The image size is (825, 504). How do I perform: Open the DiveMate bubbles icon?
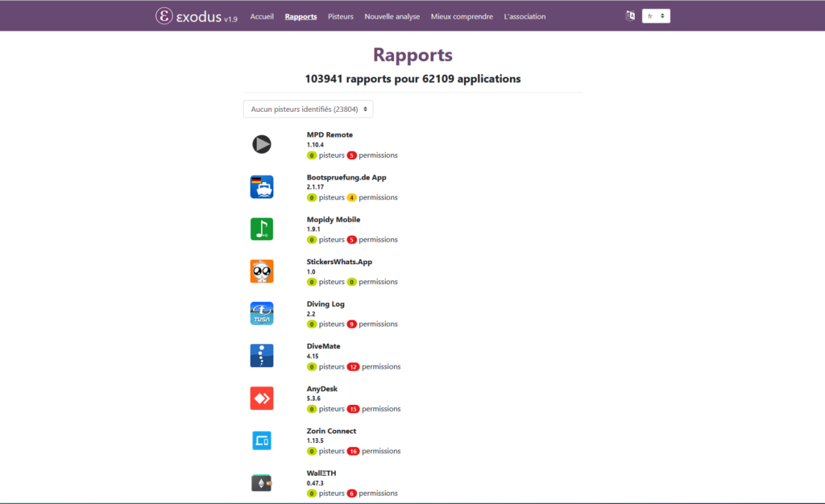click(262, 355)
